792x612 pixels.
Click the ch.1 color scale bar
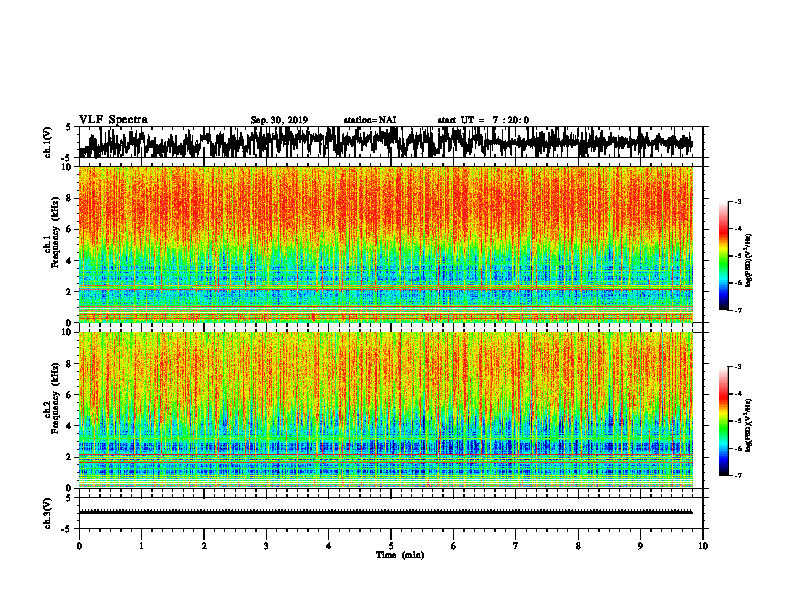point(723,256)
